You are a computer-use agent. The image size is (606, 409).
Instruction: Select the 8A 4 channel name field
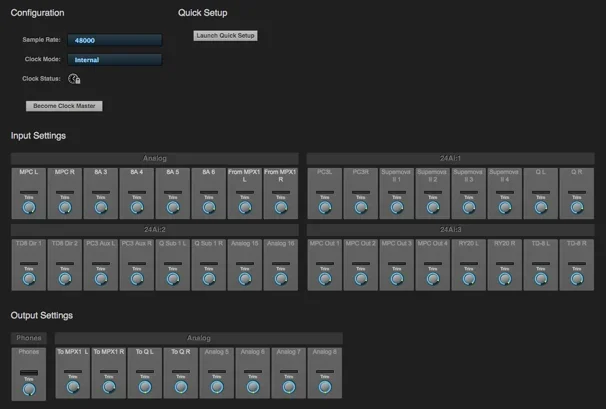coord(137,172)
